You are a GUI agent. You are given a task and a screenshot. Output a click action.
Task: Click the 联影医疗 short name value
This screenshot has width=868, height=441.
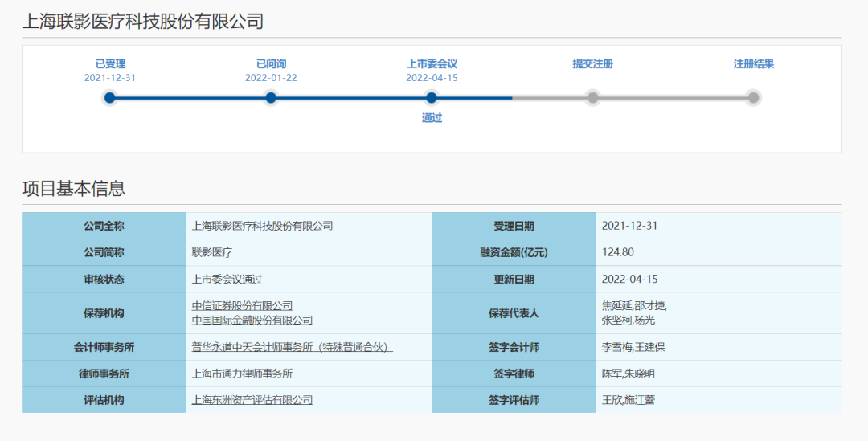click(x=211, y=252)
